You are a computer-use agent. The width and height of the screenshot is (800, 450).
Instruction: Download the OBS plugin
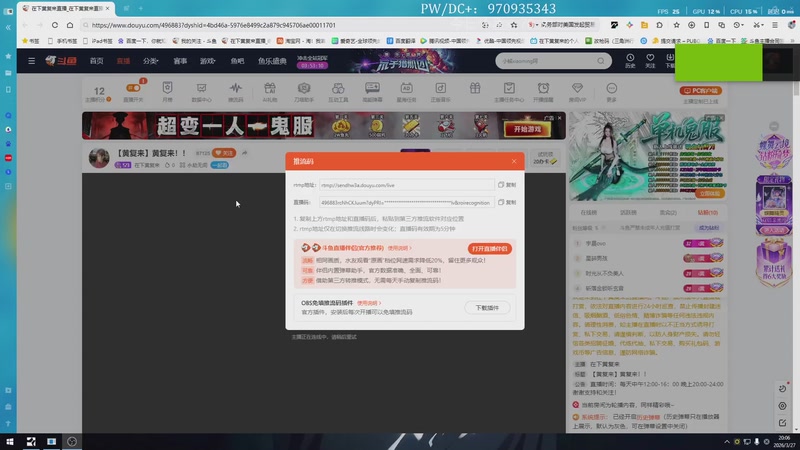(487, 308)
